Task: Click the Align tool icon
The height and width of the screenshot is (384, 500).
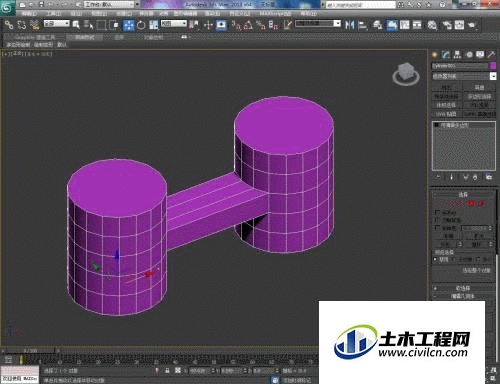Action: pyautogui.click(x=362, y=25)
